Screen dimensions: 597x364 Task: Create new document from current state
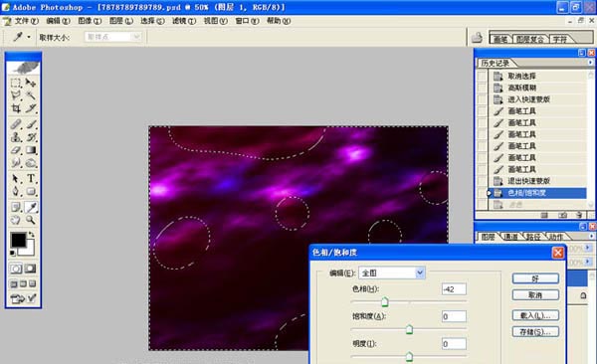pos(544,215)
